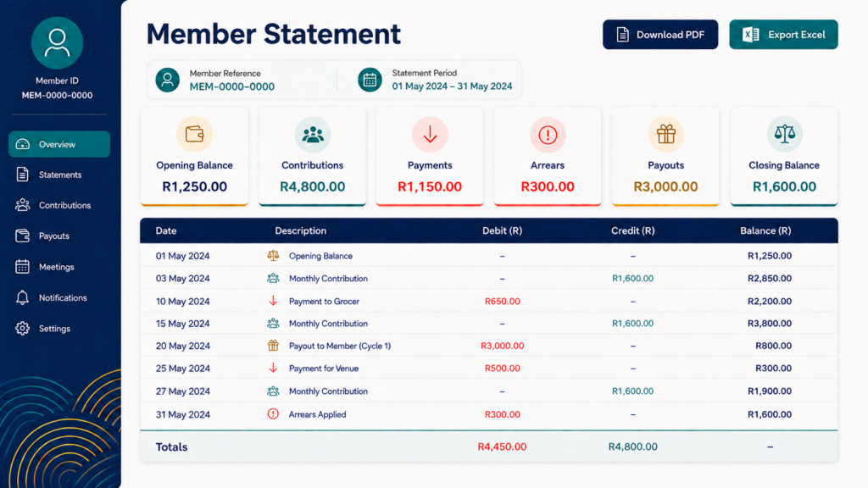Click the Statement Period calendar icon
Image resolution: width=868 pixels, height=488 pixels.
tap(370, 80)
